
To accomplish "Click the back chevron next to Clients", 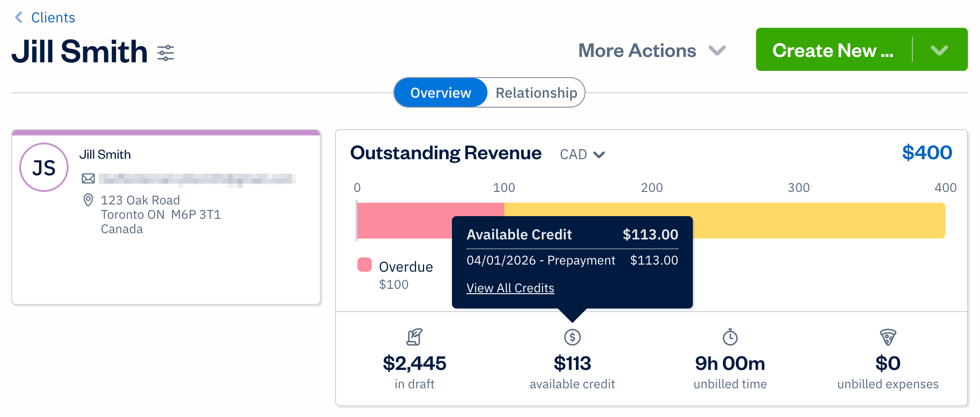I will pyautogui.click(x=18, y=17).
